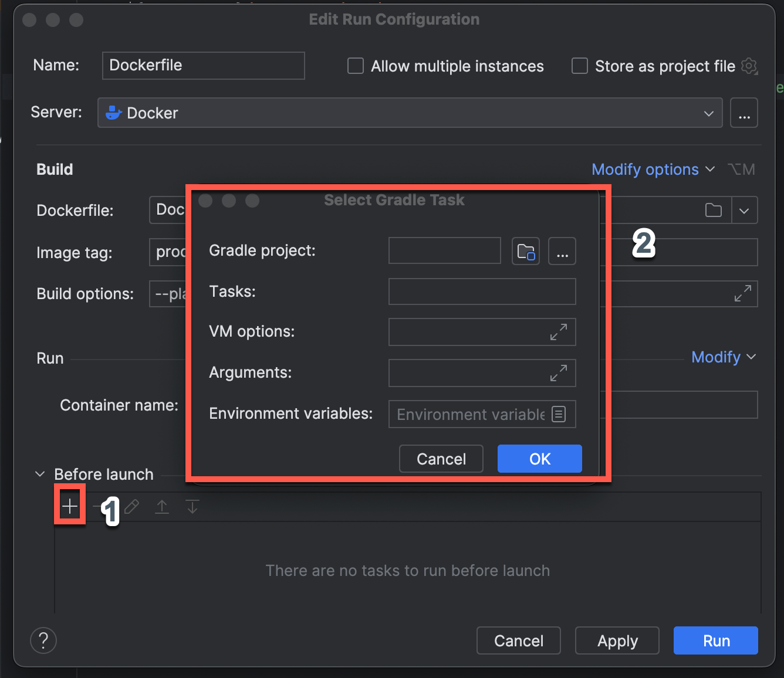Open Docker server settings ellipsis button
Viewport: 784px width, 678px height.
(744, 113)
